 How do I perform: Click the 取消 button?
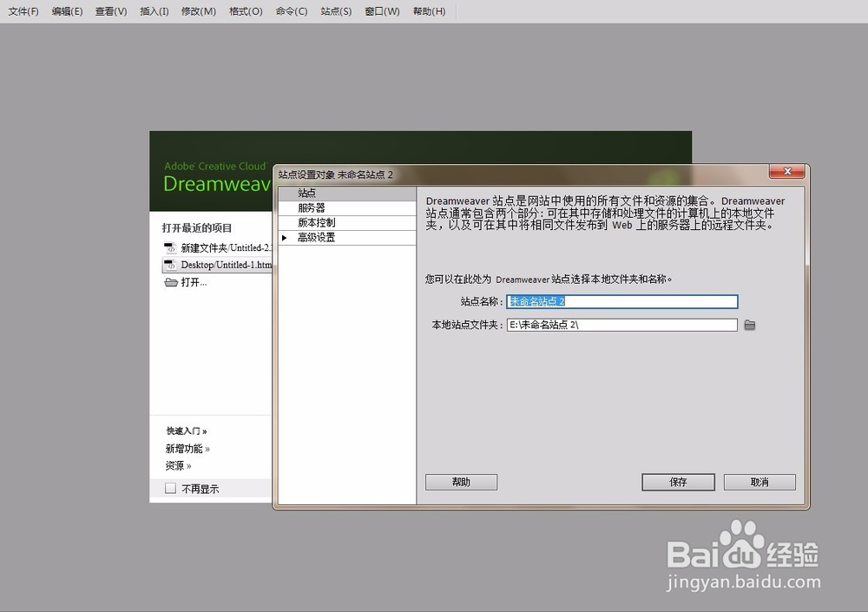[759, 482]
